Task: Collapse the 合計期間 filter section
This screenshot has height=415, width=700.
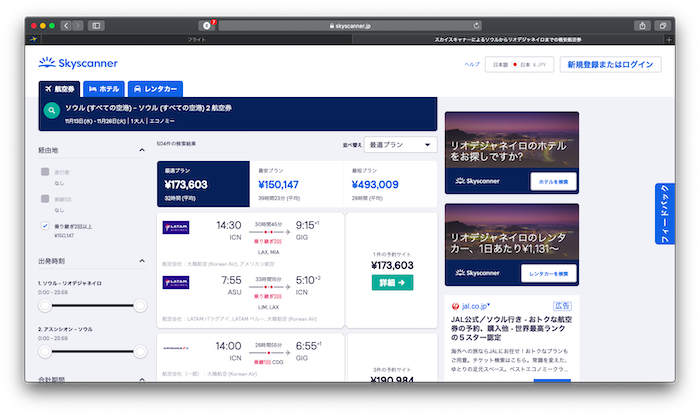Action: [x=142, y=380]
